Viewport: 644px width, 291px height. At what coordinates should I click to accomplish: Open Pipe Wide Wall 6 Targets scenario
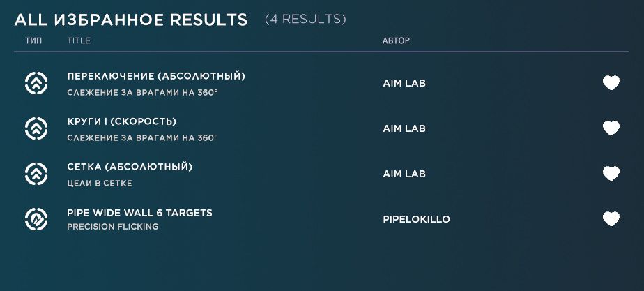(x=139, y=213)
